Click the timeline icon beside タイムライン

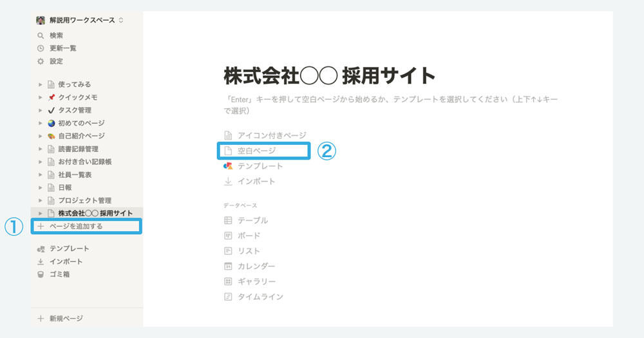coord(228,297)
